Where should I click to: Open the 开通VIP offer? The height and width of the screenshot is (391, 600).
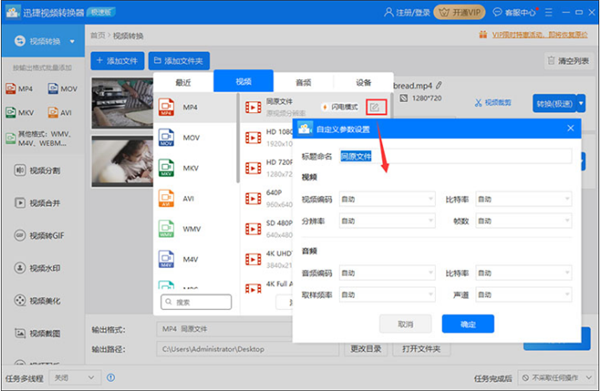tap(459, 12)
